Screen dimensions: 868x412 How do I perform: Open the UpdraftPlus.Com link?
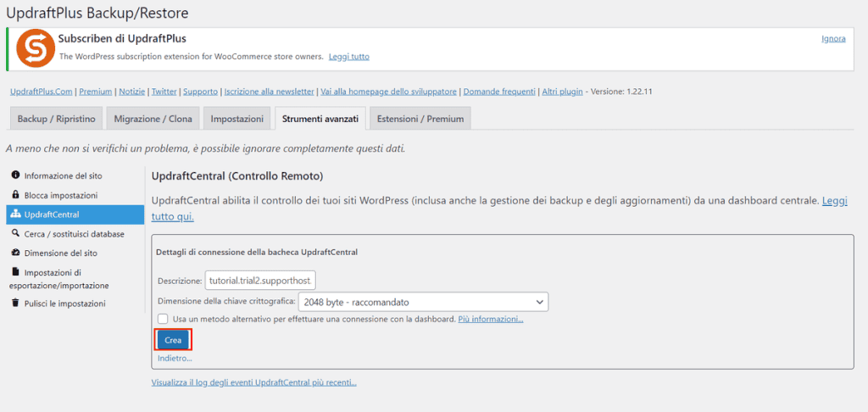point(41,92)
